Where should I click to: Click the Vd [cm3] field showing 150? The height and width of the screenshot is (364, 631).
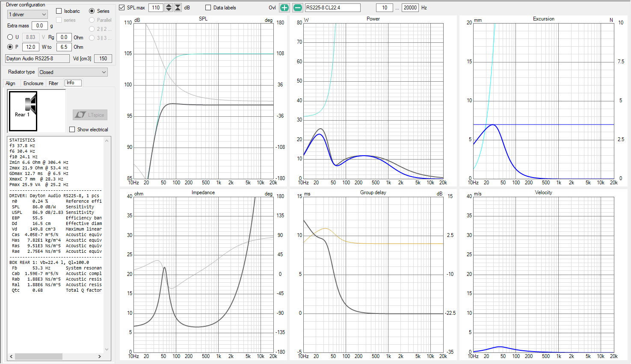103,59
